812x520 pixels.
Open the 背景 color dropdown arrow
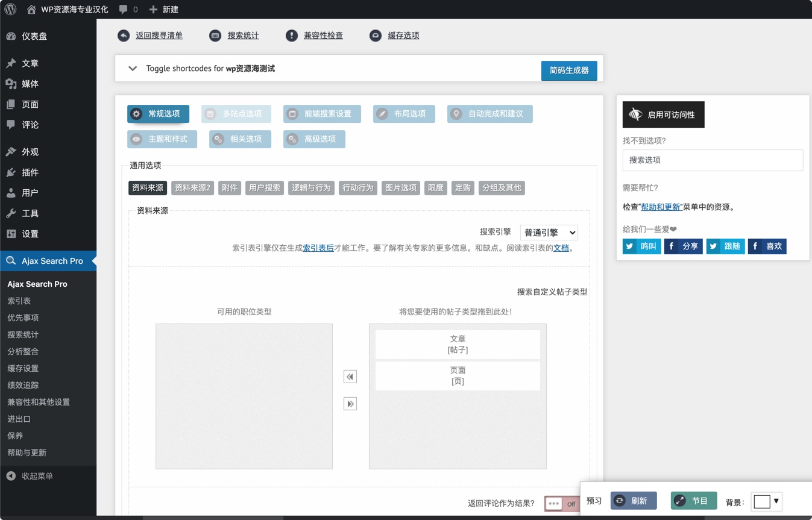(x=776, y=501)
